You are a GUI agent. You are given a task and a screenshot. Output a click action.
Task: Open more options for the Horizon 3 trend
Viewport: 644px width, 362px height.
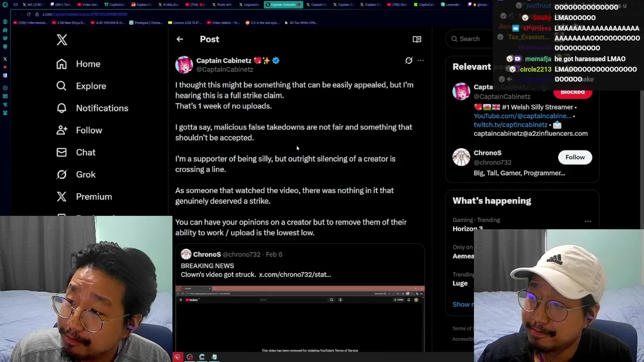pos(588,221)
